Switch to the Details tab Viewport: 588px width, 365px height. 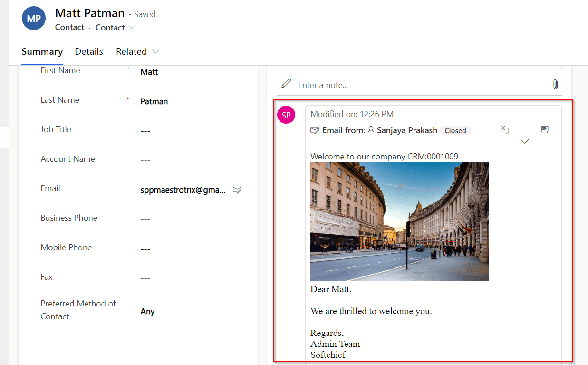point(89,51)
